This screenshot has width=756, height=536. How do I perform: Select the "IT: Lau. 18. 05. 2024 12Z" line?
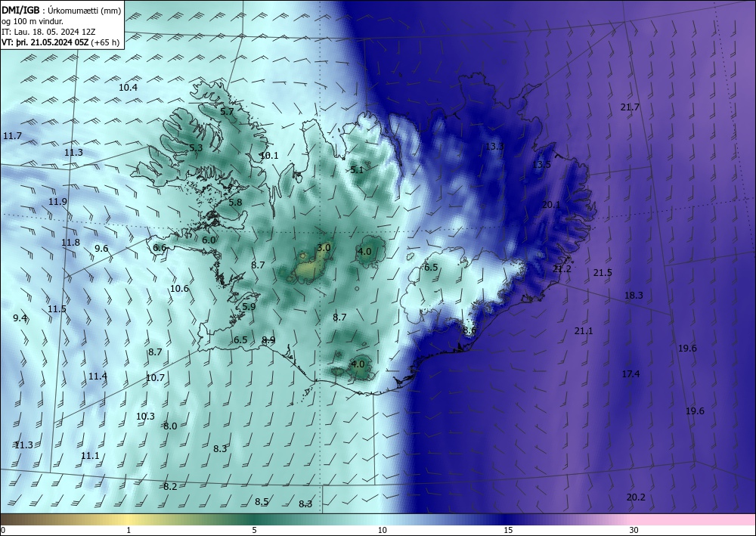[49, 32]
